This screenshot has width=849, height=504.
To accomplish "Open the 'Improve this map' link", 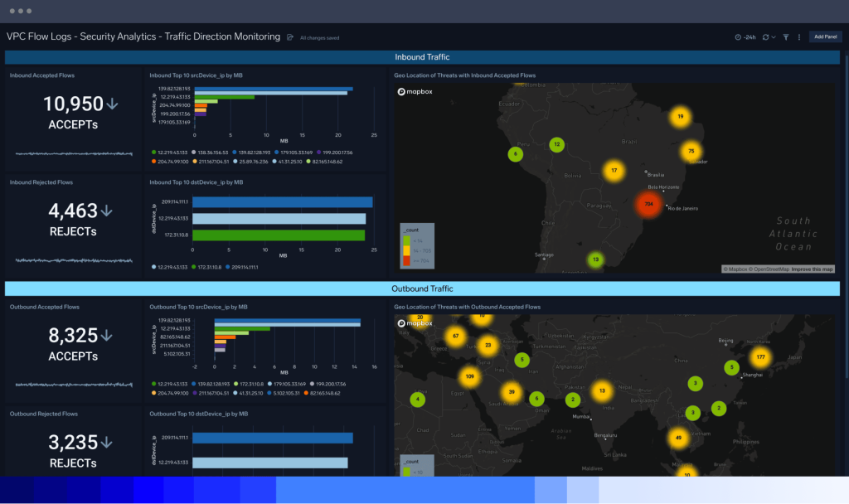I will tap(813, 269).
